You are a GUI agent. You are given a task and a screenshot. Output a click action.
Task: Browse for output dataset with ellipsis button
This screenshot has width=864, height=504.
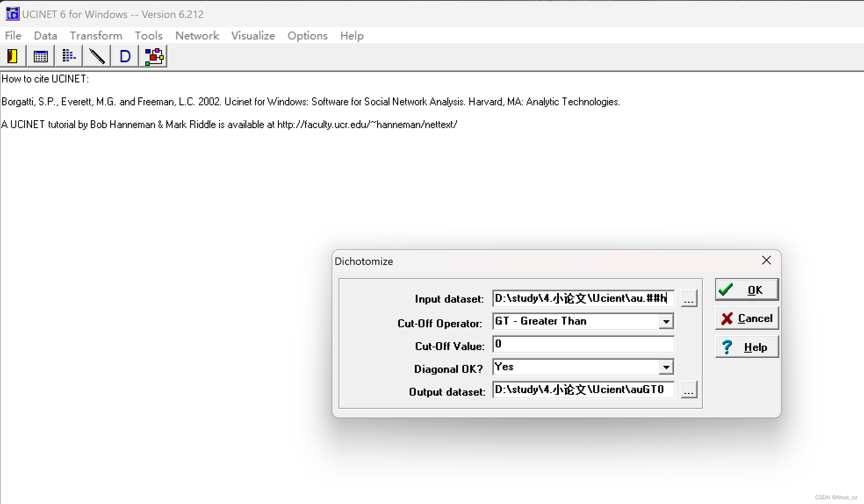[x=689, y=390]
